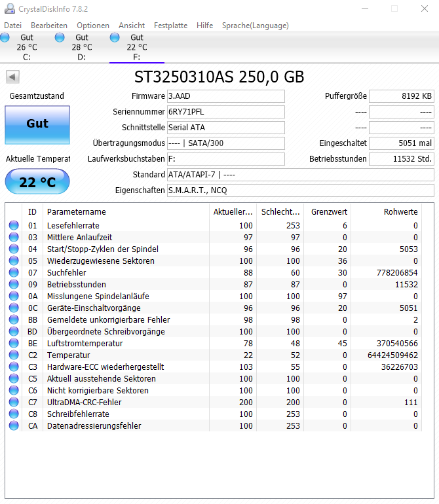439x504 pixels.
Task: Switch to drive C: tab at 26 °C
Action: 27,47
